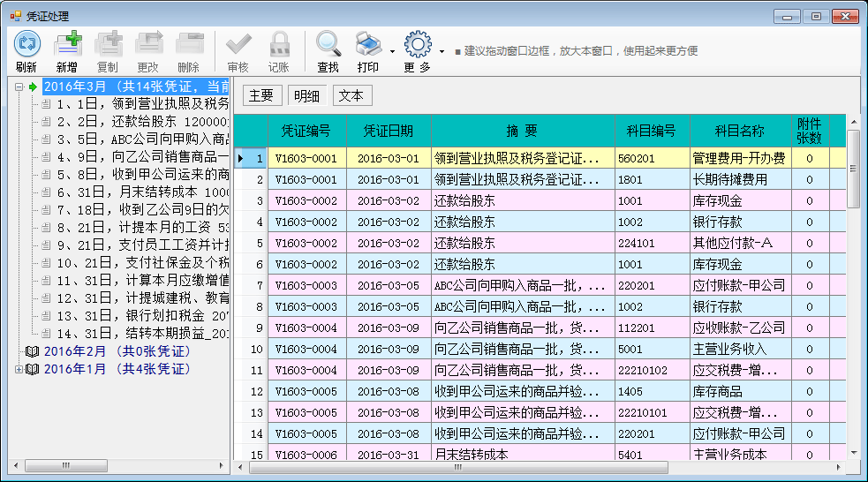The width and height of the screenshot is (868, 482).
Task: Switch to the 文本 tab
Action: coord(351,96)
